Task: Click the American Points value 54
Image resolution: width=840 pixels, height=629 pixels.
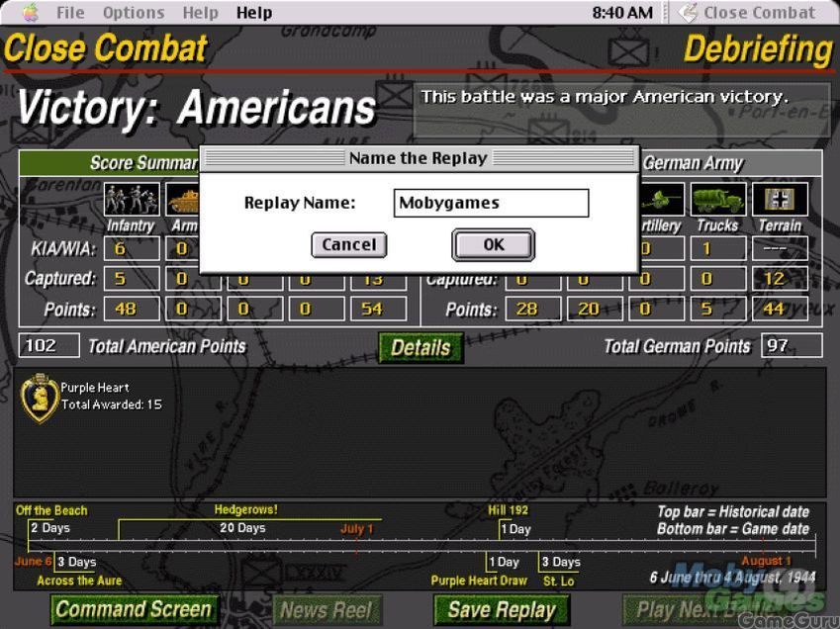Action: click(x=378, y=309)
